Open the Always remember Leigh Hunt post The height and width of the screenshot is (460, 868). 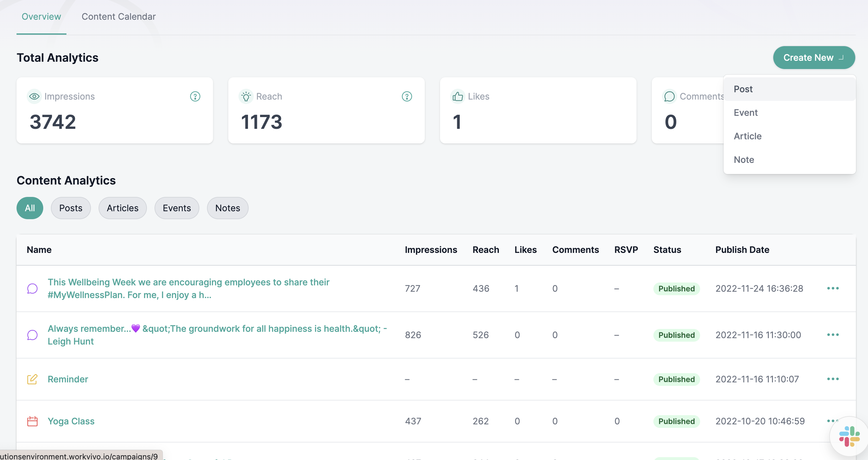click(x=217, y=335)
